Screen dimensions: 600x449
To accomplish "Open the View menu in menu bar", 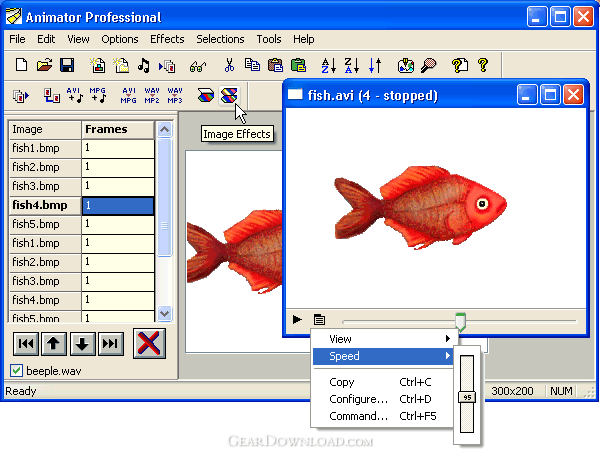I will tap(78, 39).
